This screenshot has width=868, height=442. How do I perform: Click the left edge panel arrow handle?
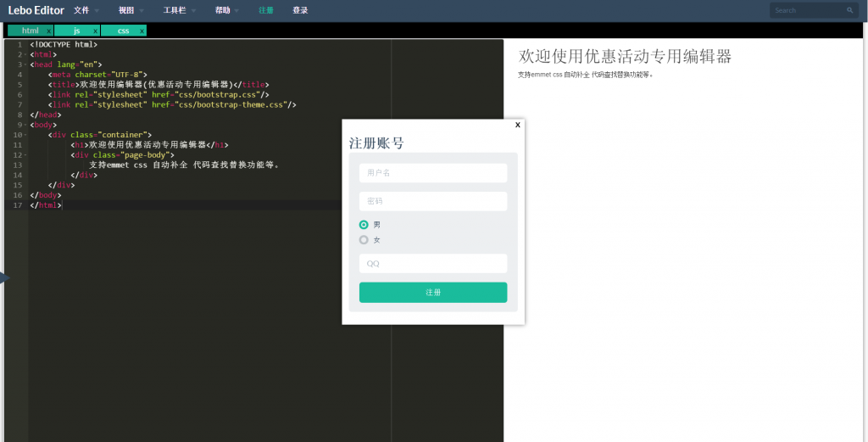pyautogui.click(x=3, y=277)
